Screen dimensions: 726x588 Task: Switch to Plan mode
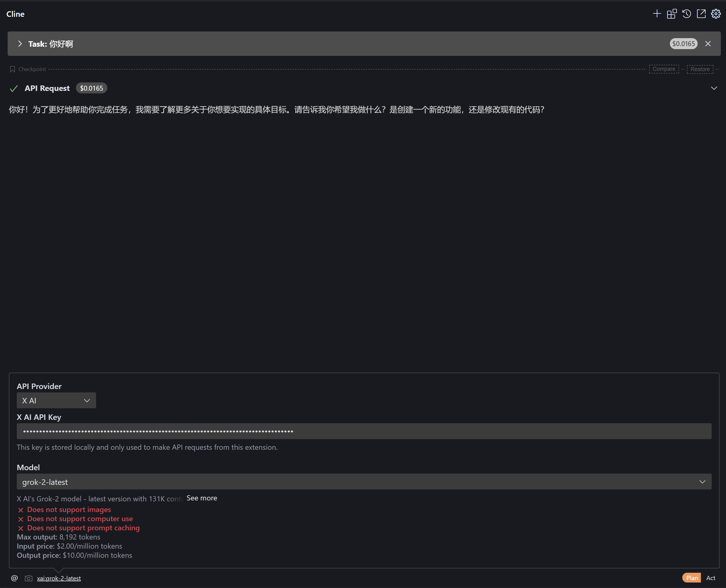(x=692, y=578)
